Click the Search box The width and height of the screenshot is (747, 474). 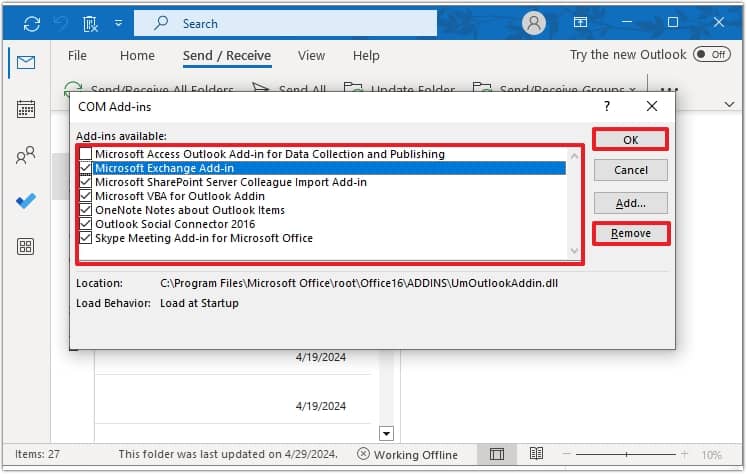(285, 23)
